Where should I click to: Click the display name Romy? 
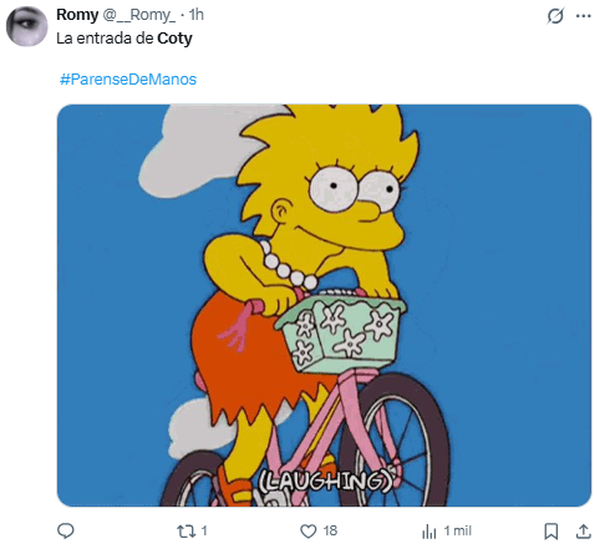click(x=78, y=15)
